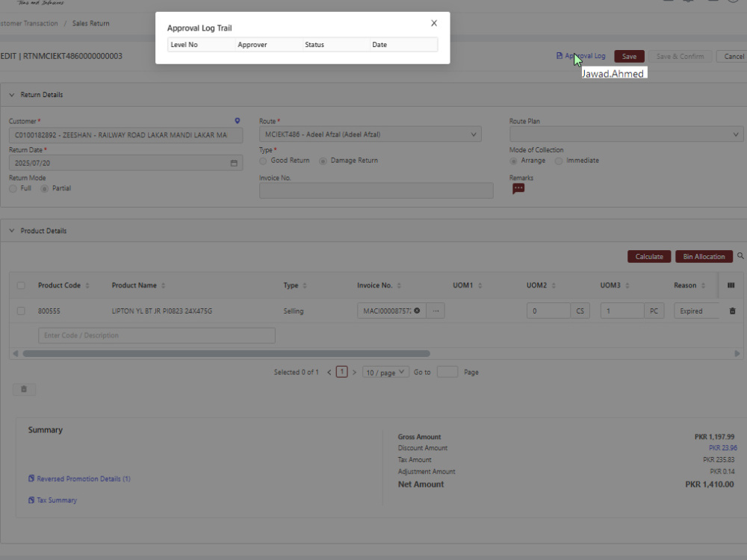
Task: Click page number 1
Action: 341,372
